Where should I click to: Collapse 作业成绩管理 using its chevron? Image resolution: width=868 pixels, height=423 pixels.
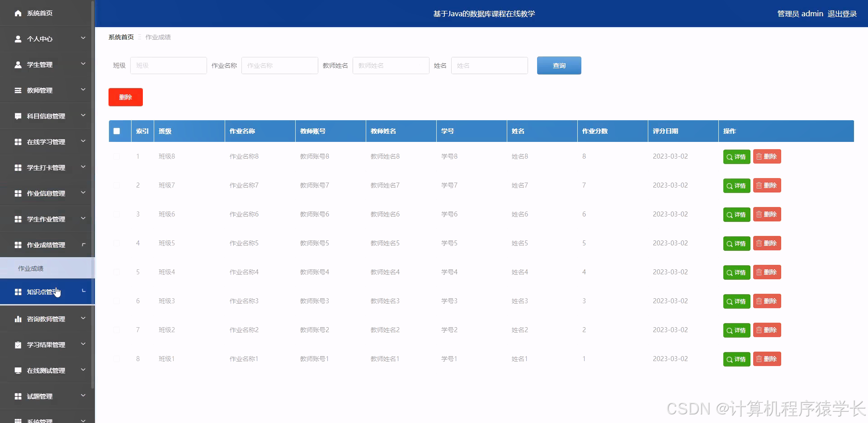click(83, 245)
